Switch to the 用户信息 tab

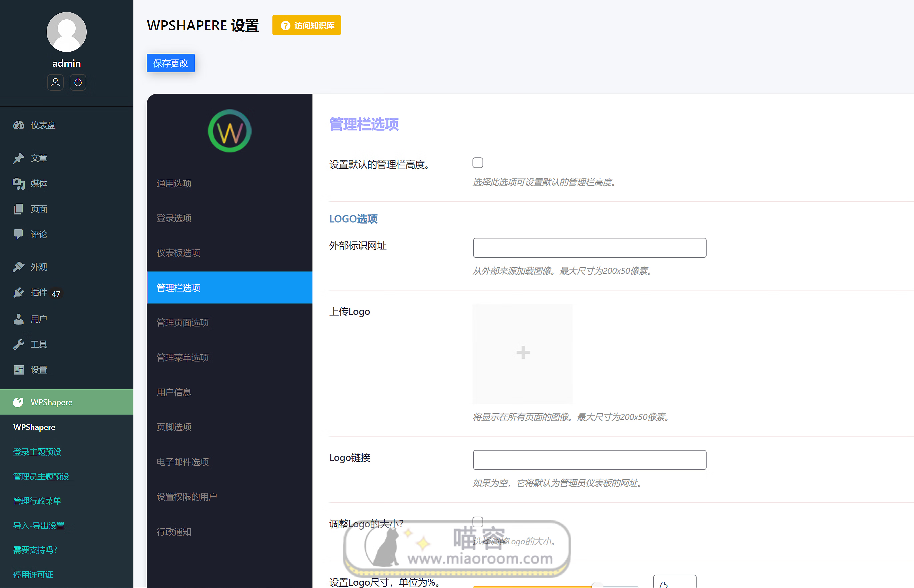point(229,392)
